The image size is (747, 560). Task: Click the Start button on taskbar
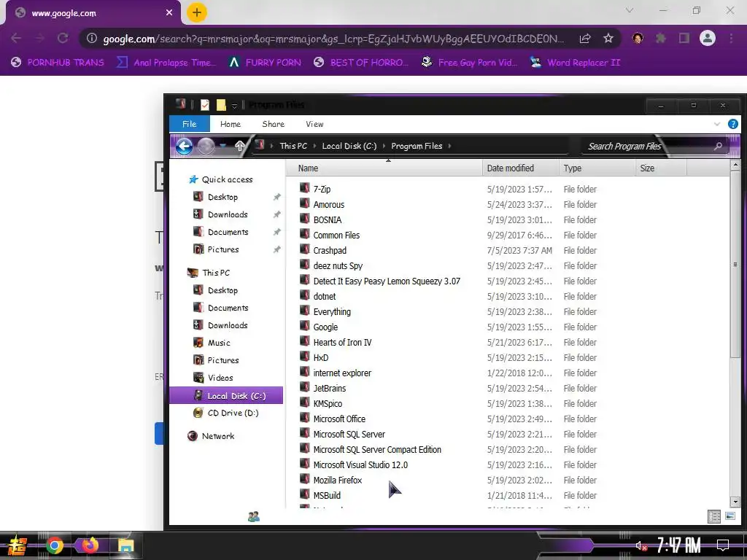click(x=18, y=545)
